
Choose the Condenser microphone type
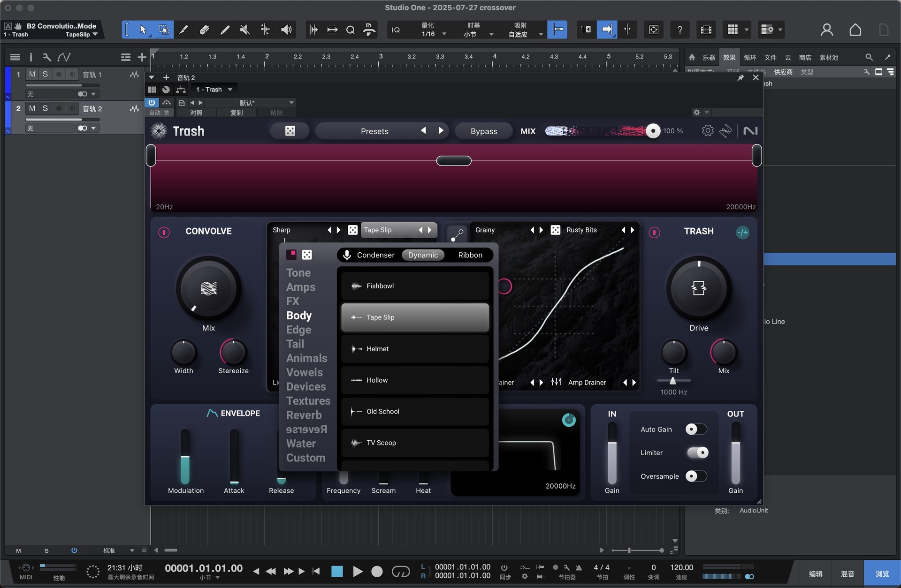coord(375,255)
